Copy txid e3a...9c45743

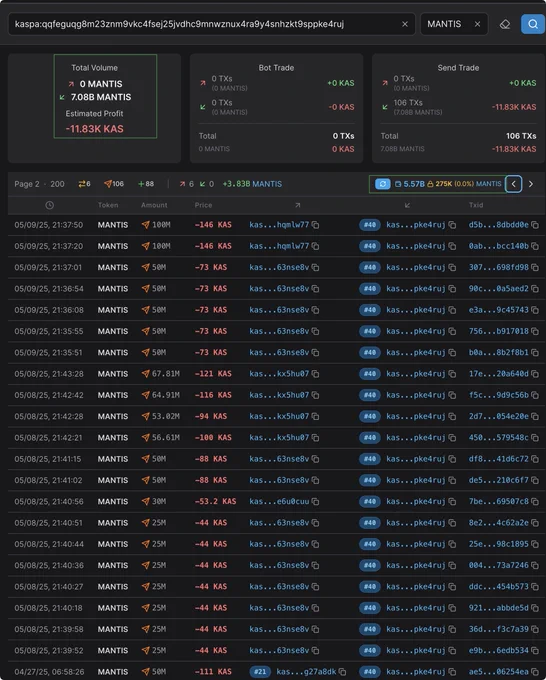[x=535, y=310]
